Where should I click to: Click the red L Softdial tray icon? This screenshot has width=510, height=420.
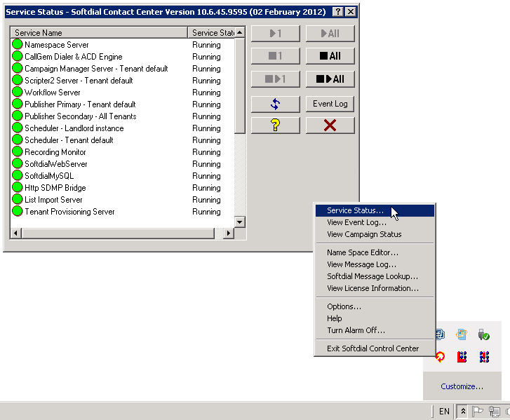click(x=462, y=357)
